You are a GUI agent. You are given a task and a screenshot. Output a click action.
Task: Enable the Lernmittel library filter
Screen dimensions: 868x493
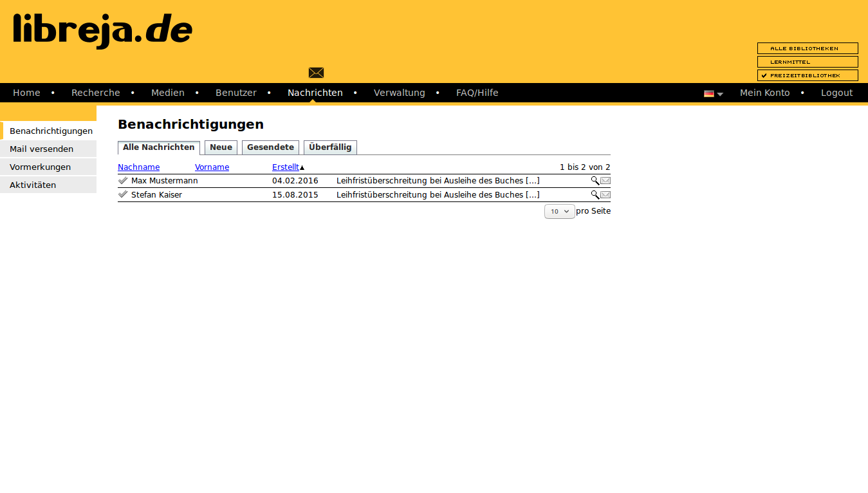click(808, 62)
